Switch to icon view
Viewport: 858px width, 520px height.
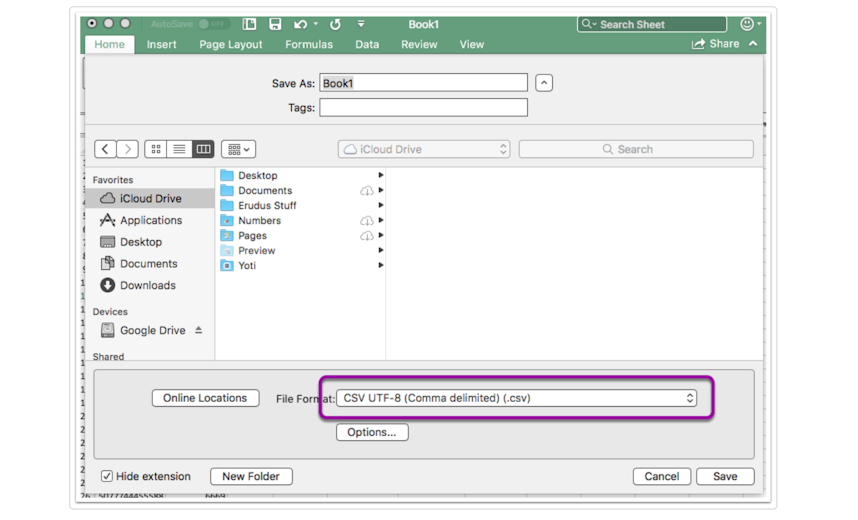coord(156,149)
